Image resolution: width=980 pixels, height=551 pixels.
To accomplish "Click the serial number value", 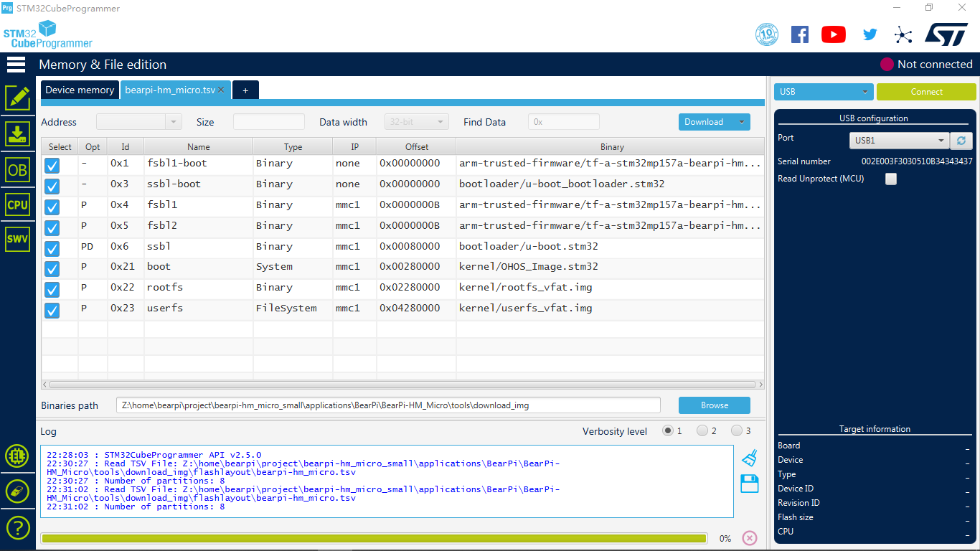I will (x=917, y=161).
